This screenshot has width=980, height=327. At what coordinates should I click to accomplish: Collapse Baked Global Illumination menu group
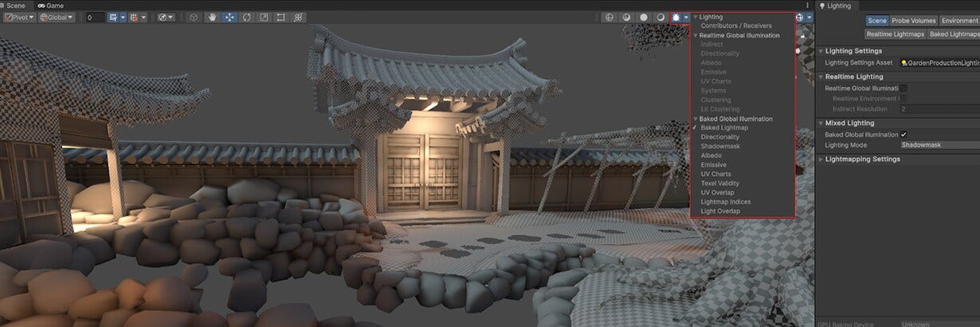696,119
